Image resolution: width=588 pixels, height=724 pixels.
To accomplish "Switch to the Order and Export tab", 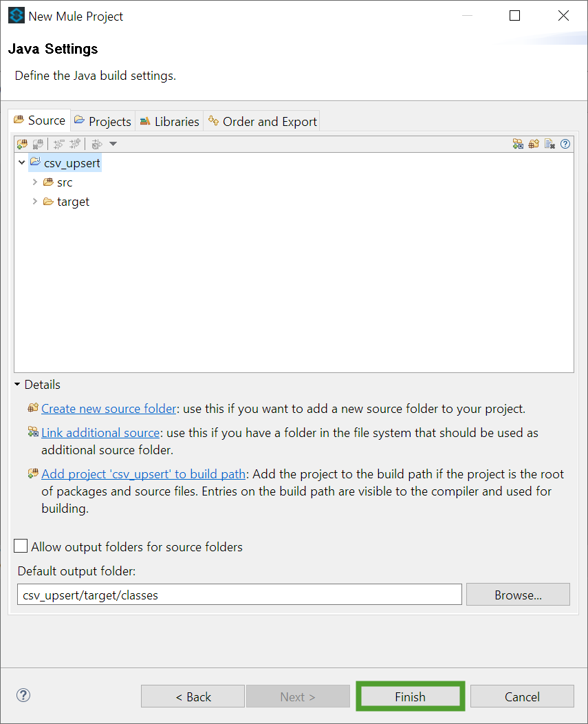I will click(262, 121).
